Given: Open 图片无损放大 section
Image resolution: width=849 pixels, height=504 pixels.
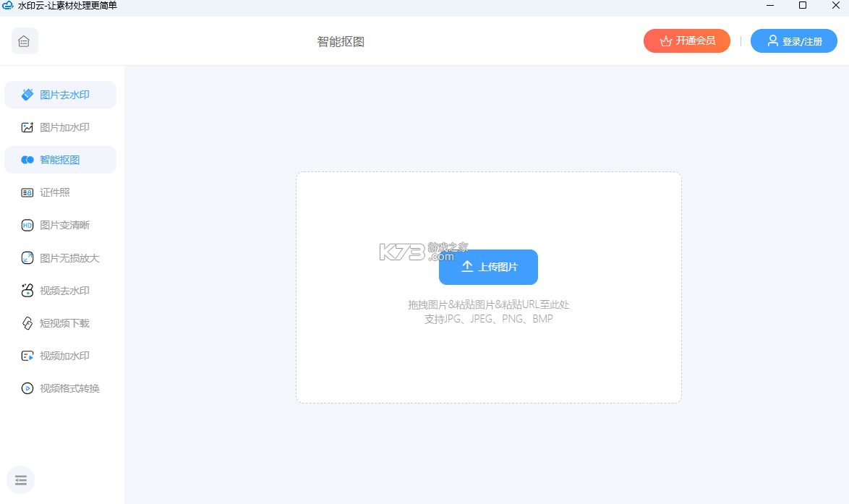Looking at the screenshot, I should 60,257.
